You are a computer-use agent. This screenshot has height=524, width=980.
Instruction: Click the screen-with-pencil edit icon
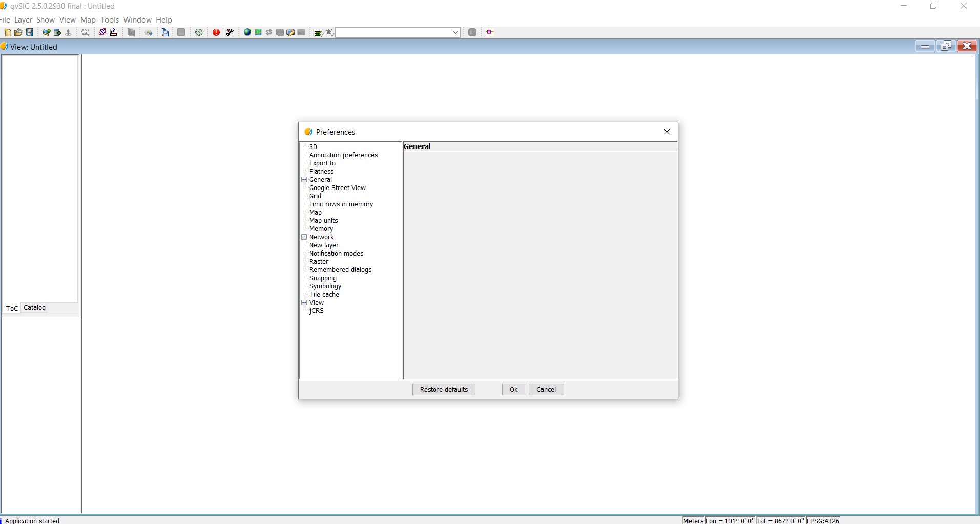pyautogui.click(x=290, y=32)
